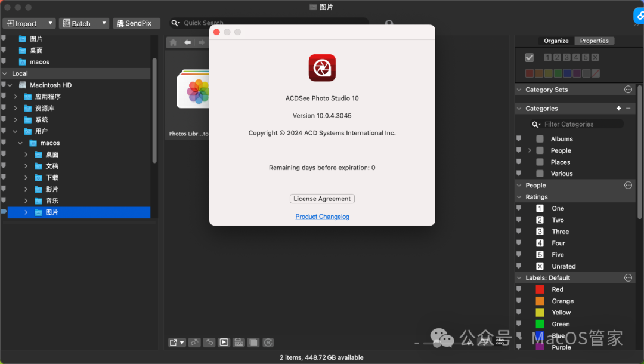Rotate right using the bottom toolbar icon
Image resolution: width=644 pixels, height=364 pixels.
tap(209, 343)
